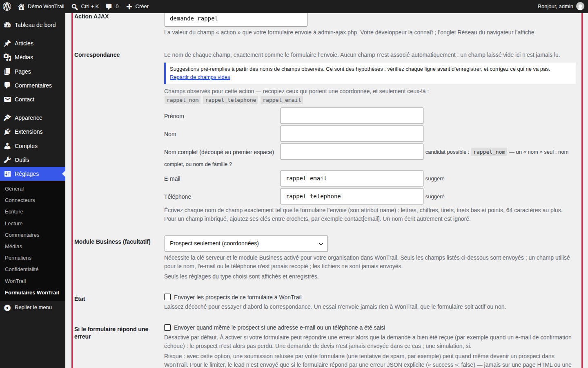
Task: Focus the Nom field input
Action: coord(352,134)
